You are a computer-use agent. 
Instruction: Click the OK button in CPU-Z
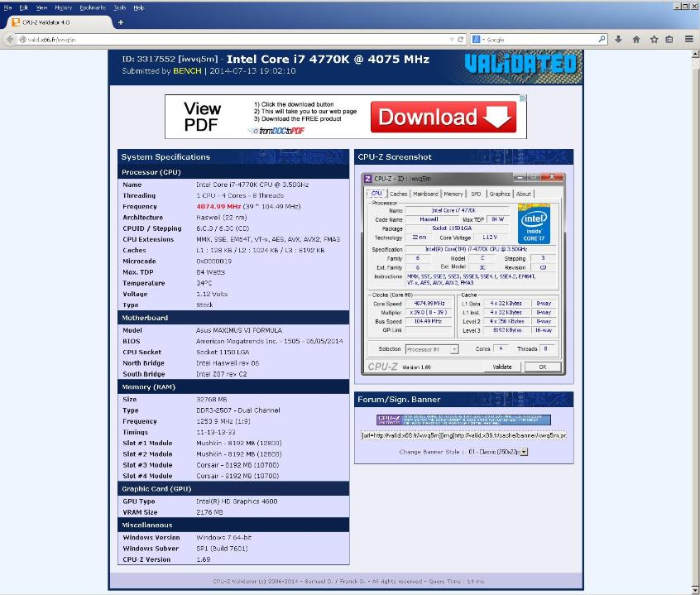coord(543,367)
